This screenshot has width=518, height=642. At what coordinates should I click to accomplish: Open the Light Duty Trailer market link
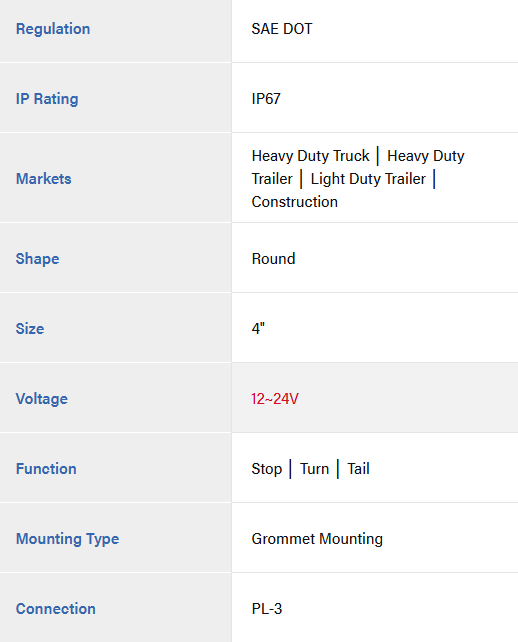tap(368, 179)
